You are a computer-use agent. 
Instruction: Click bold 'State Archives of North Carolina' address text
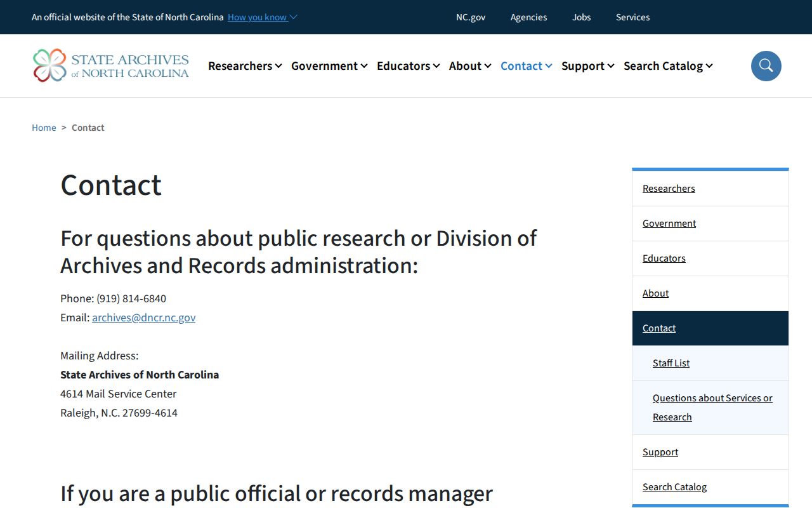point(140,375)
